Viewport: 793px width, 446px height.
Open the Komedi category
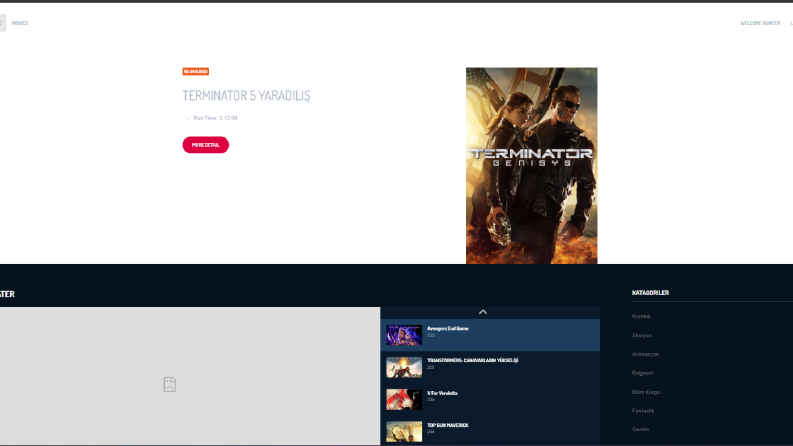[x=641, y=317]
